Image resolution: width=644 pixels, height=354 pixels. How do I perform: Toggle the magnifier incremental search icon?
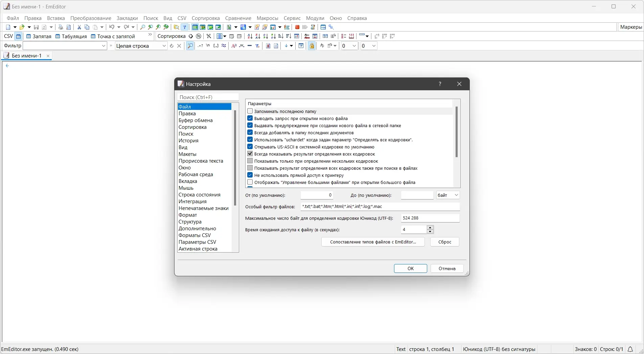coord(190,46)
